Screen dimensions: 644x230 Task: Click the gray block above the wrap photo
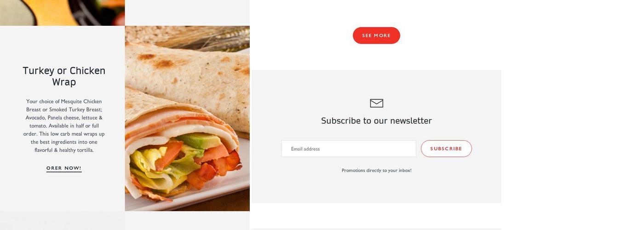(x=187, y=12)
